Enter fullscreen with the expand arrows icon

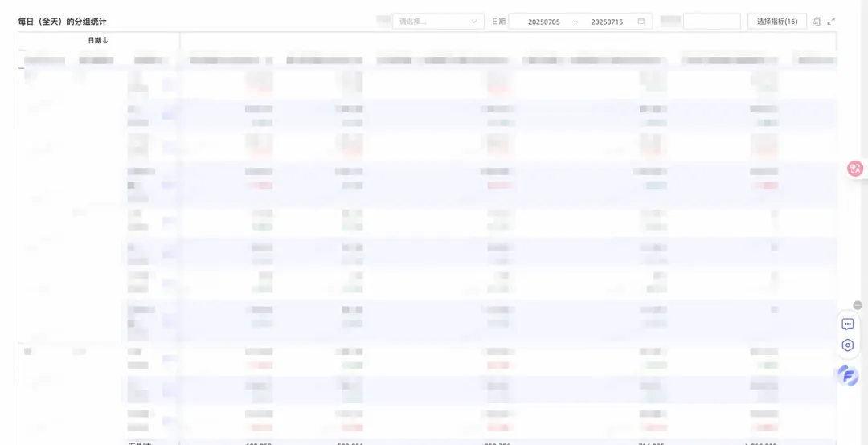pyautogui.click(x=831, y=22)
